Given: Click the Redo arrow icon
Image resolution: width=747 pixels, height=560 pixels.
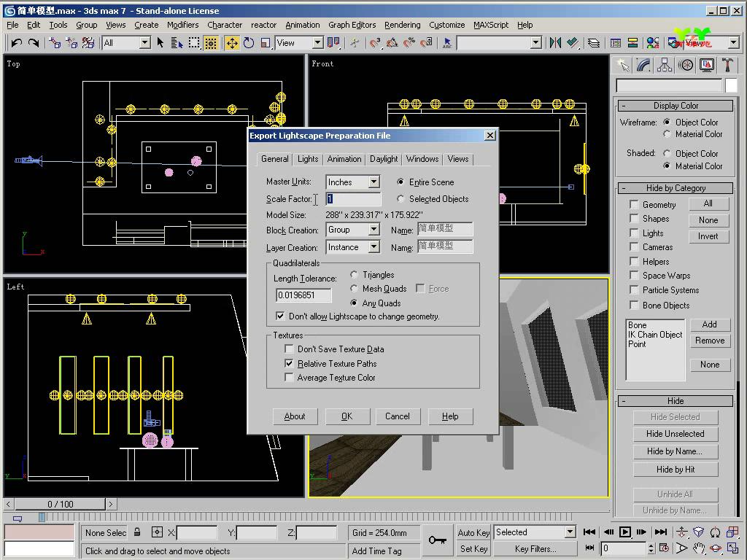Looking at the screenshot, I should click(x=34, y=43).
